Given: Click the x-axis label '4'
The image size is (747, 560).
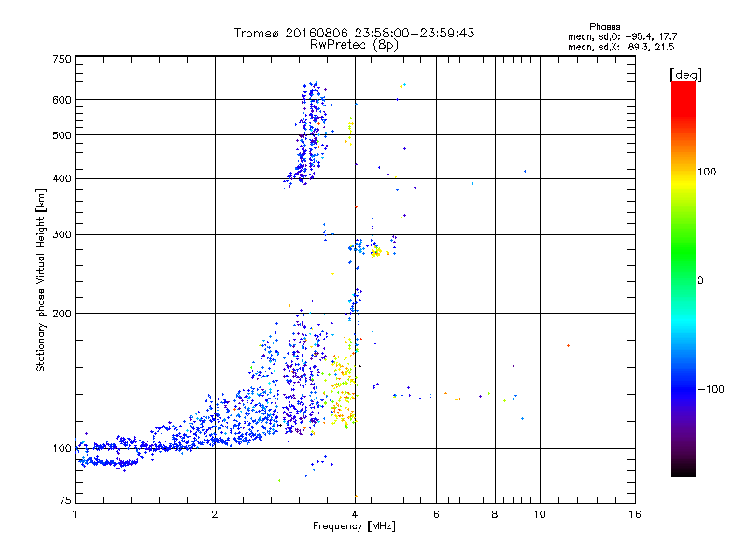Looking at the screenshot, I should click(x=355, y=514).
